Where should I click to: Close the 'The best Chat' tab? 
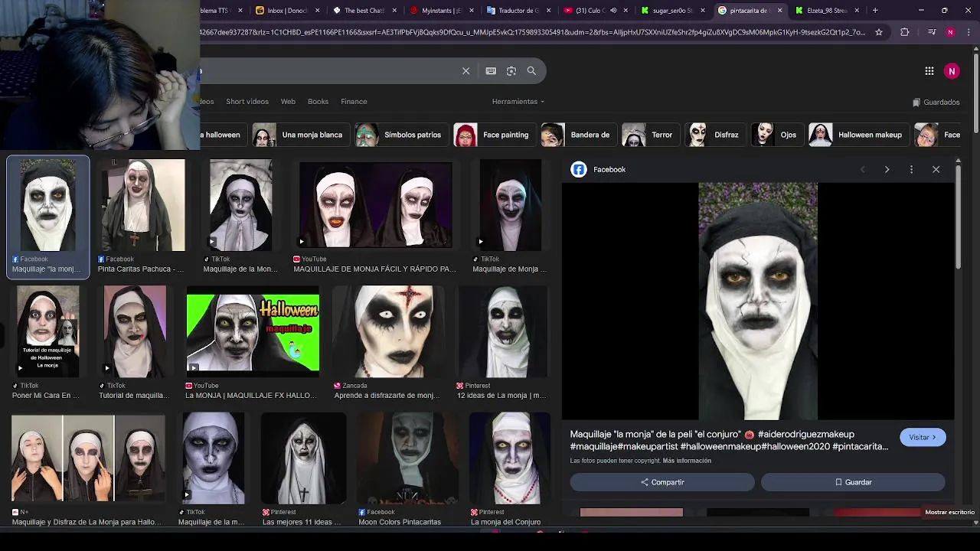394,11
